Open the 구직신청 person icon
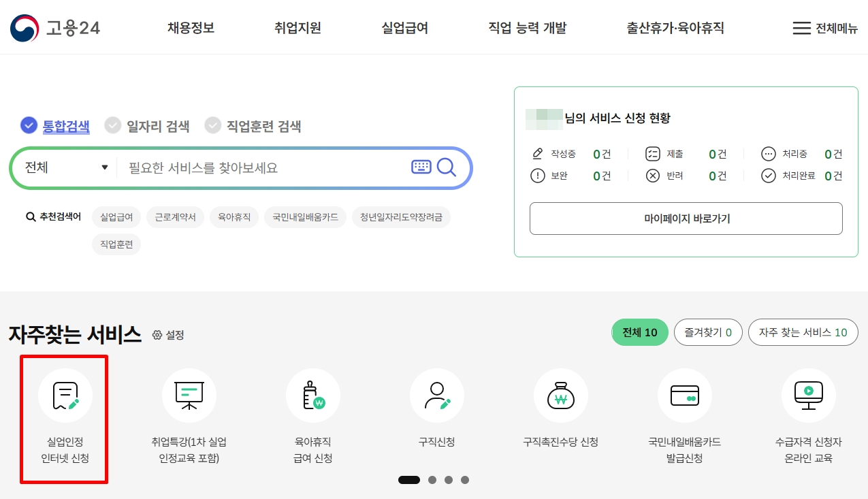The height and width of the screenshot is (499, 868). [436, 396]
